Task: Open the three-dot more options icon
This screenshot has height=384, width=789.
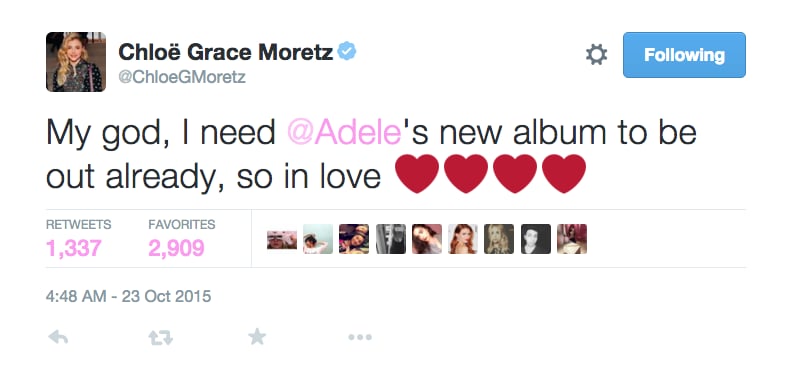Action: click(x=360, y=337)
